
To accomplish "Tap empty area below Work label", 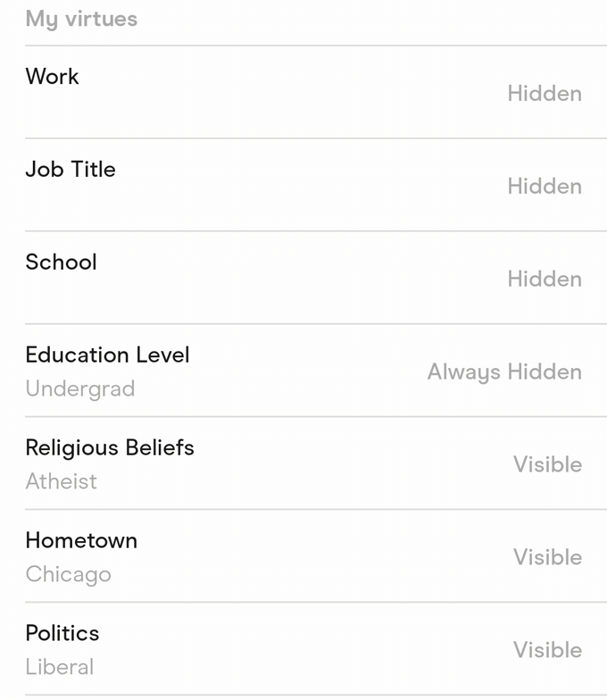I will tap(179, 114).
